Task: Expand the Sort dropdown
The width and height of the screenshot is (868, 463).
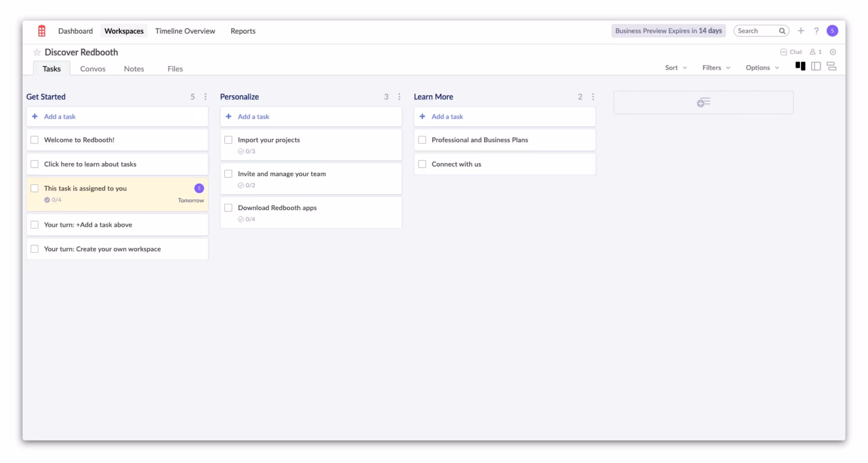Action: (675, 68)
